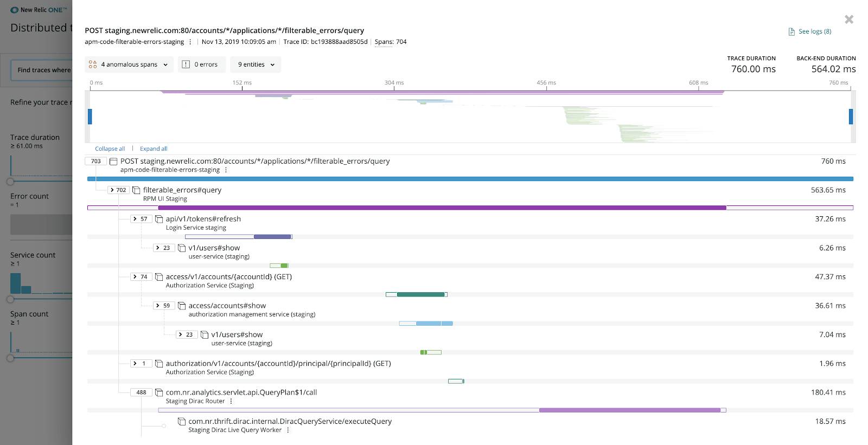This screenshot has width=868, height=445.
Task: Close the trace details panel
Action: 849,20
